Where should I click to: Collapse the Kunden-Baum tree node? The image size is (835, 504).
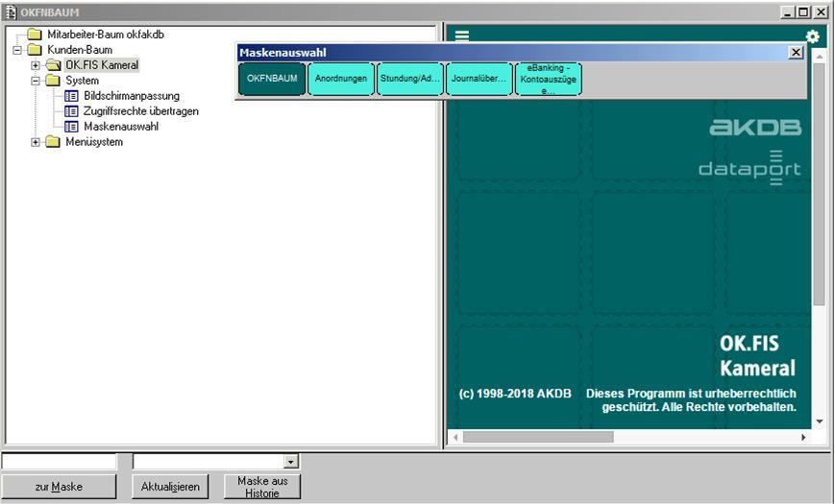pyautogui.click(x=17, y=50)
